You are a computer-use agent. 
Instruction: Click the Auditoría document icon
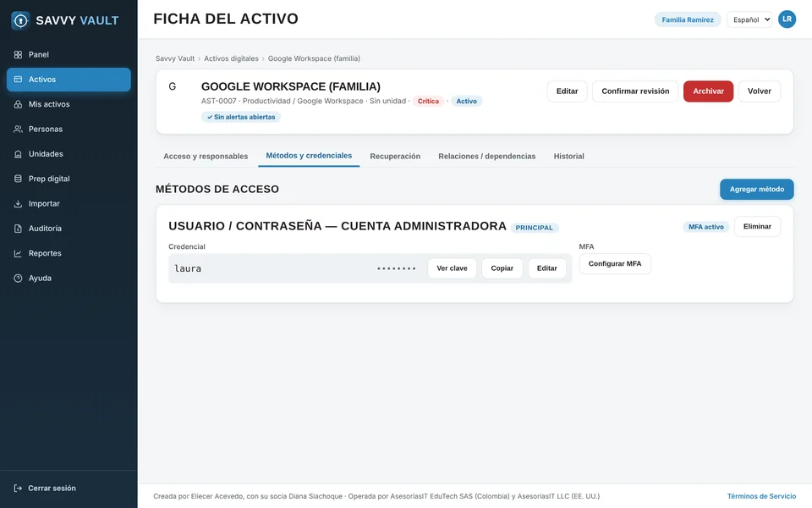pyautogui.click(x=18, y=229)
